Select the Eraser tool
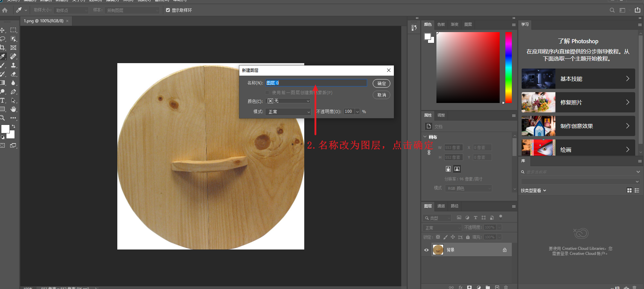The height and width of the screenshot is (289, 644). pos(14,74)
